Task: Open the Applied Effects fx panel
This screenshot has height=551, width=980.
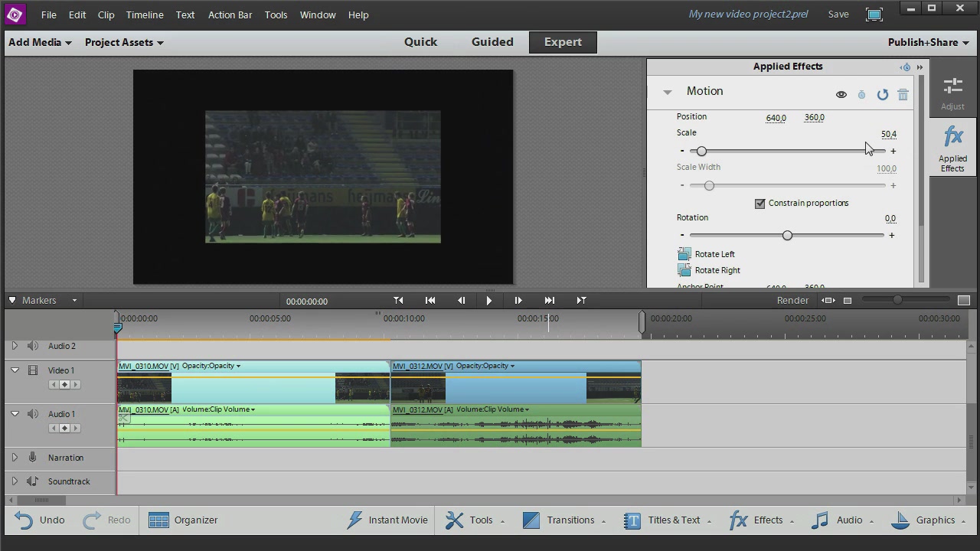Action: point(952,148)
